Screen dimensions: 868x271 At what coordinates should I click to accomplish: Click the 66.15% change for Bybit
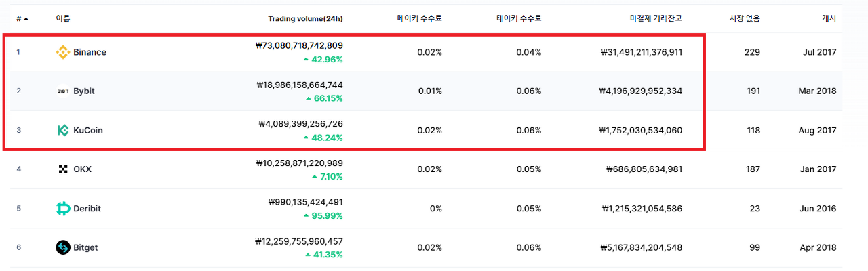(x=323, y=98)
